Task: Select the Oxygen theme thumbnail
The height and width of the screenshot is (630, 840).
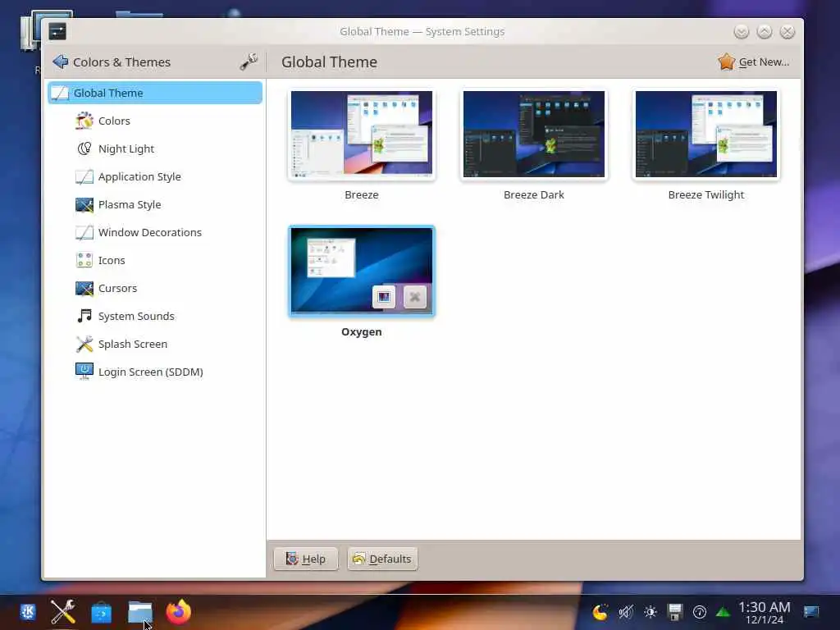Action: click(x=362, y=271)
